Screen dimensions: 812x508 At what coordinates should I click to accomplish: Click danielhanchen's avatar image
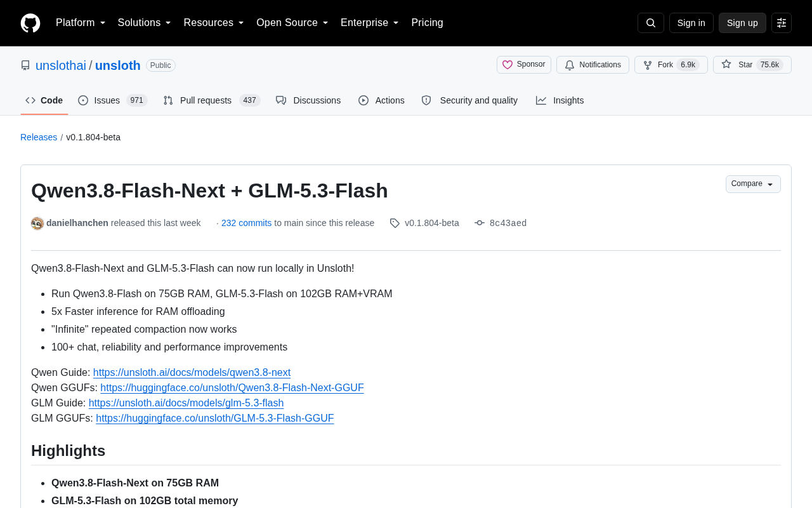(x=37, y=224)
